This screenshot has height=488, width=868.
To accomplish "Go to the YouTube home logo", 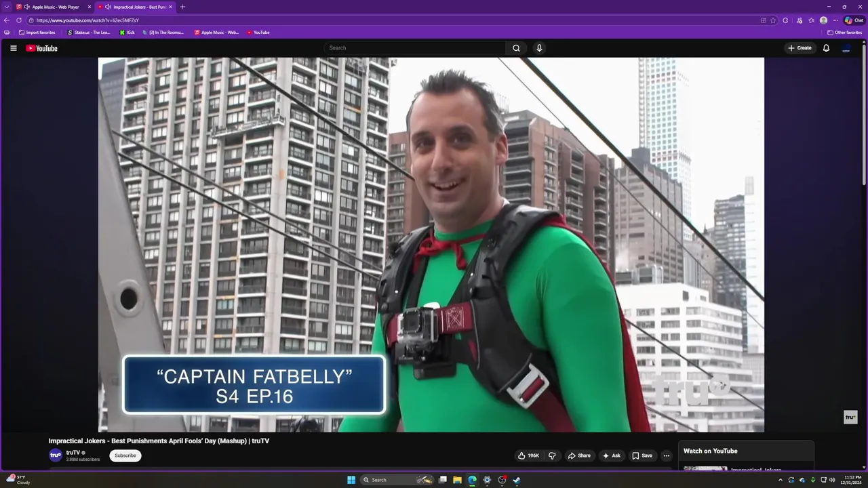I will tap(41, 48).
